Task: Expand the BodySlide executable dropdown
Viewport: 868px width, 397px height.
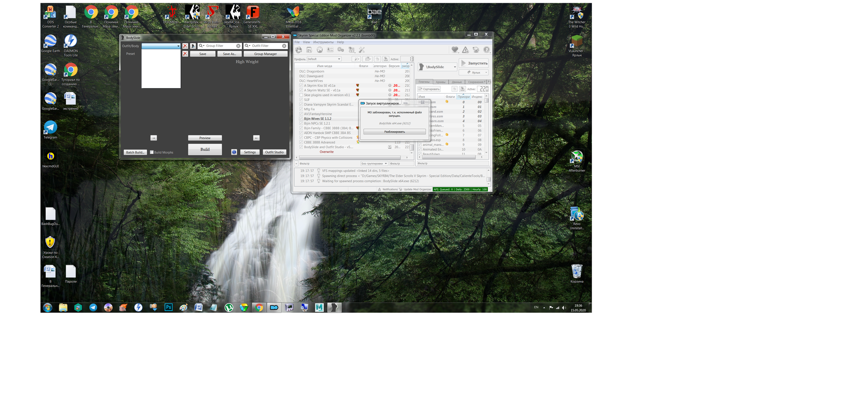Action: 454,67
